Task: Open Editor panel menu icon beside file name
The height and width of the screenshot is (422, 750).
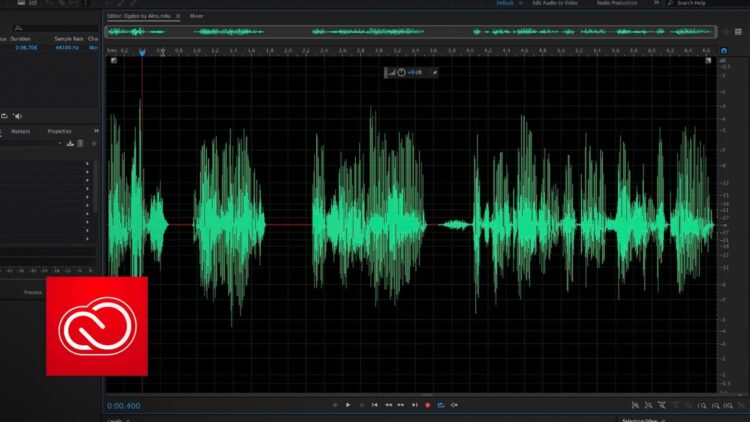Action: [x=178, y=16]
